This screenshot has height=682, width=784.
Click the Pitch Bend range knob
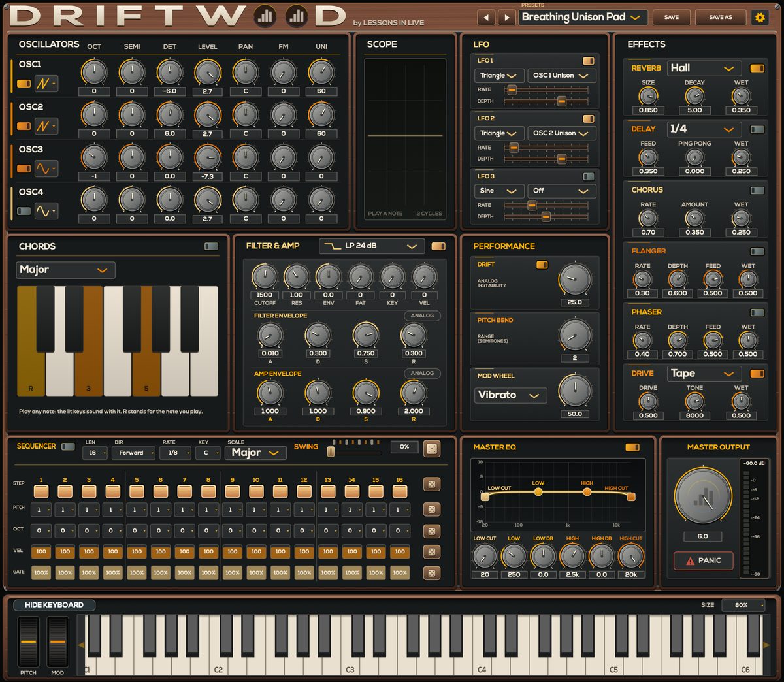(575, 335)
